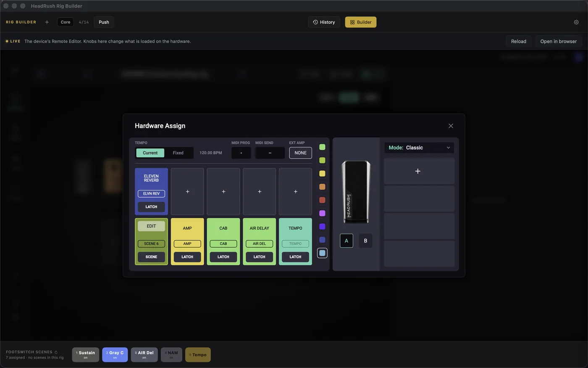Click the plus icon beside RIG BUILDER
This screenshot has width=588, height=368.
[47, 22]
